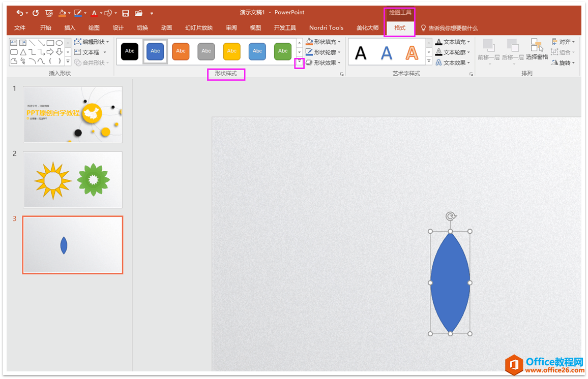Select the freeform shape tool
The height and width of the screenshot is (379, 588).
pos(14,61)
